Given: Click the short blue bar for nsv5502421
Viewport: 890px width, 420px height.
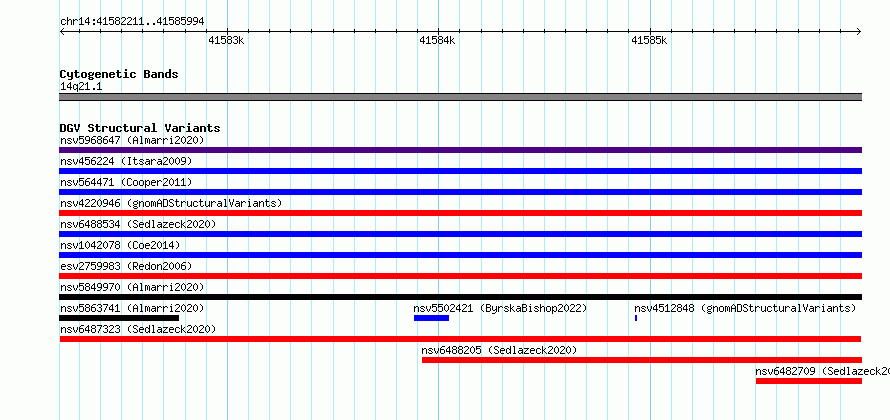Looking at the screenshot, I should coord(431,318).
